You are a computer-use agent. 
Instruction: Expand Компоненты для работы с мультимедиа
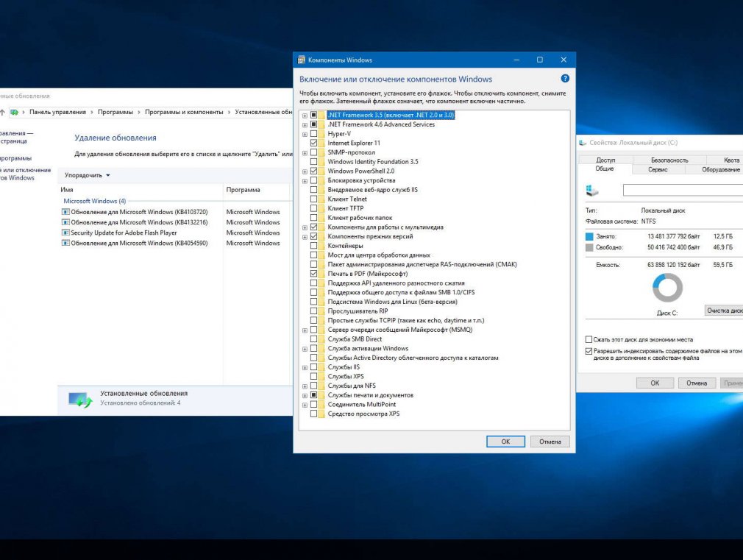coord(305,227)
